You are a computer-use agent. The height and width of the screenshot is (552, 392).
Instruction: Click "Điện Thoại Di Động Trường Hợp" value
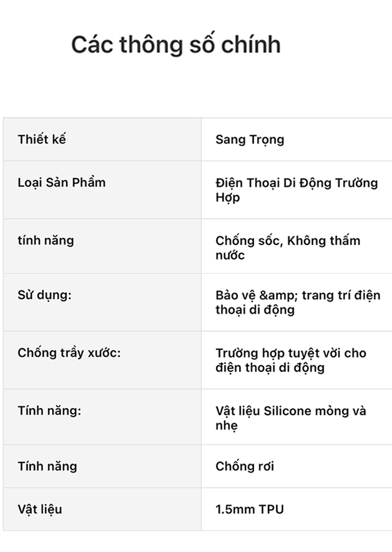[296, 190]
